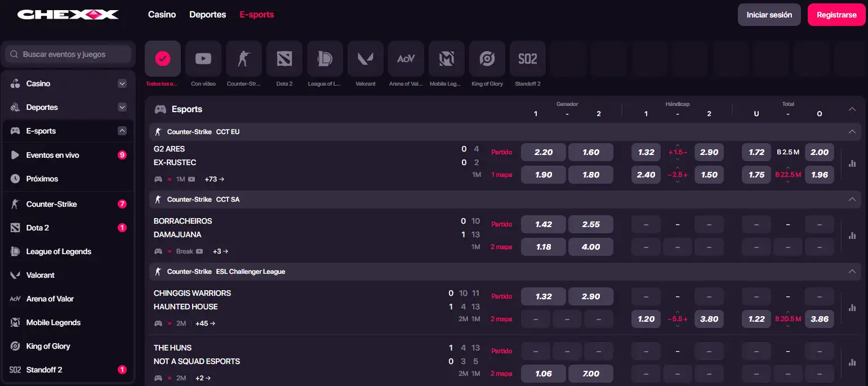Open statistics icon for THE HUNS match
The image size is (868, 386).
[852, 362]
